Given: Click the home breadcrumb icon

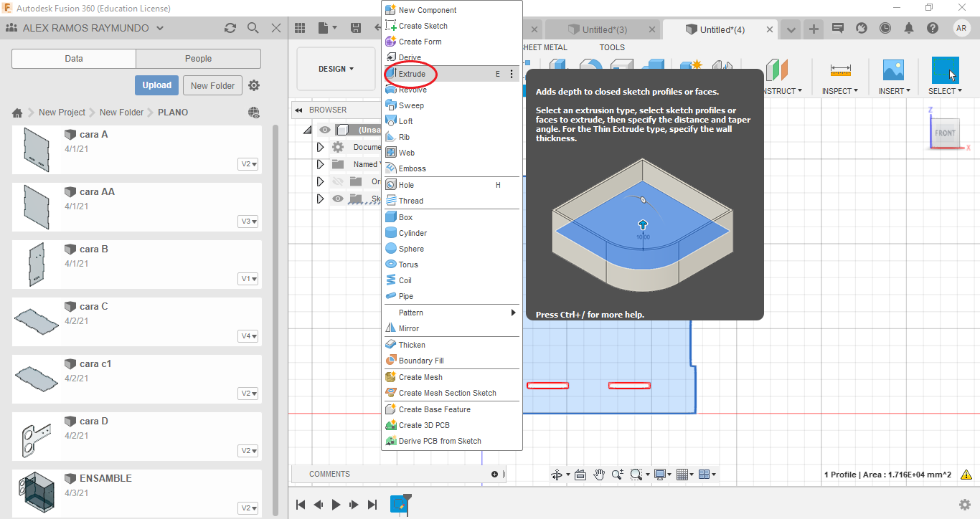Looking at the screenshot, I should coord(18,113).
